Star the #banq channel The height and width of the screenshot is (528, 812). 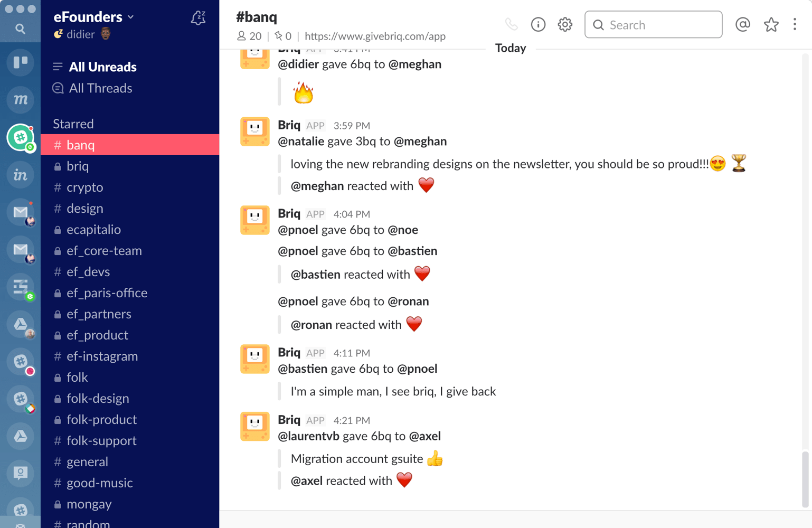771,24
